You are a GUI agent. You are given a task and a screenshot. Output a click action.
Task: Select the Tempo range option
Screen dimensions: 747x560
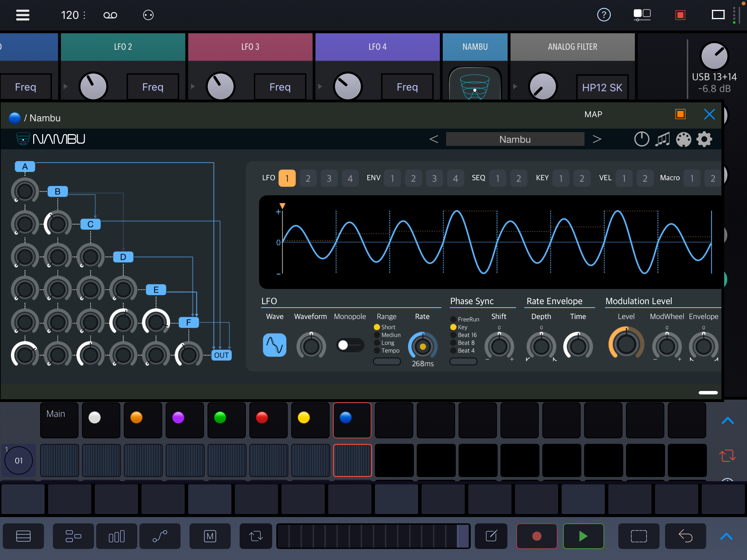tap(387, 351)
